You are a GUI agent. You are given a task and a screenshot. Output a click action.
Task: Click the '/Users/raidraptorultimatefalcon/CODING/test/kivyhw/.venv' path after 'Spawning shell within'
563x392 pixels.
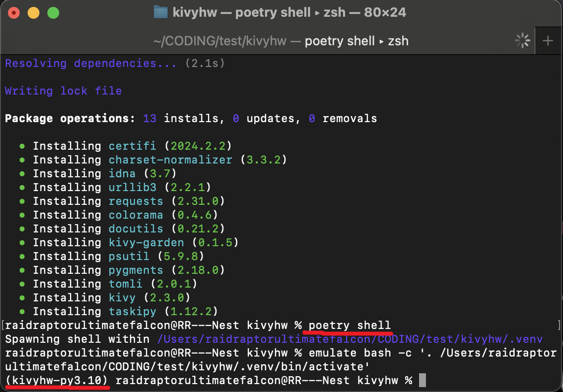click(x=350, y=339)
